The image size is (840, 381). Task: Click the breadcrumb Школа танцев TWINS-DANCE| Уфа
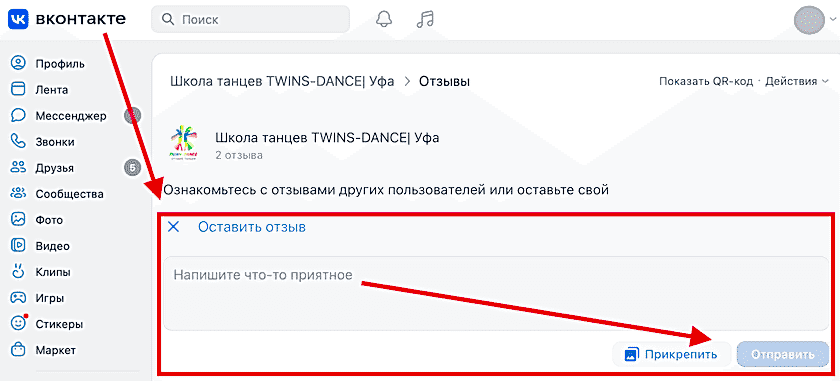[282, 81]
